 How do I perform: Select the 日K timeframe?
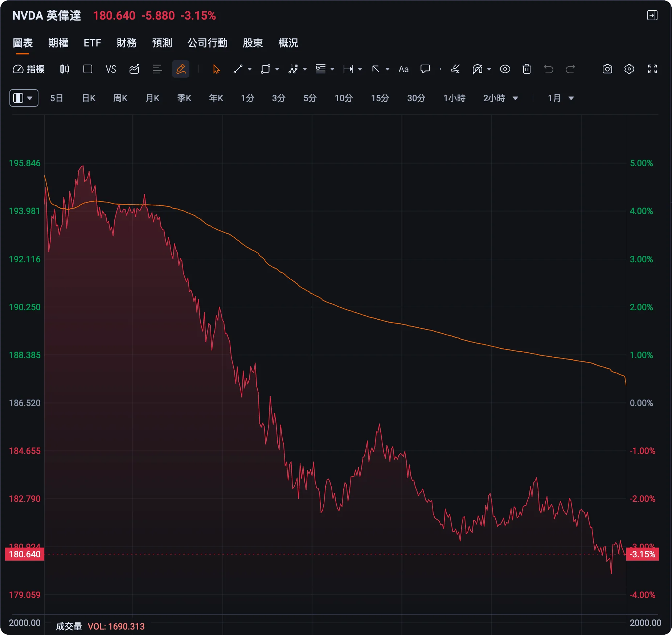pos(89,98)
